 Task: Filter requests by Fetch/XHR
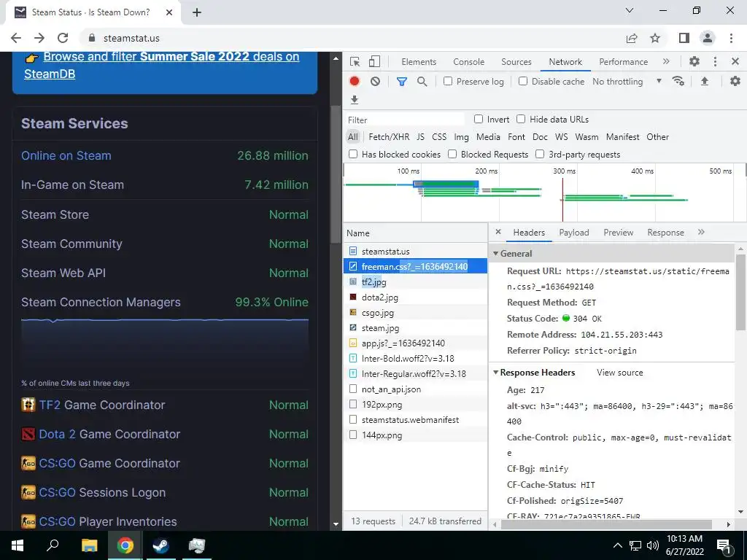pos(389,136)
